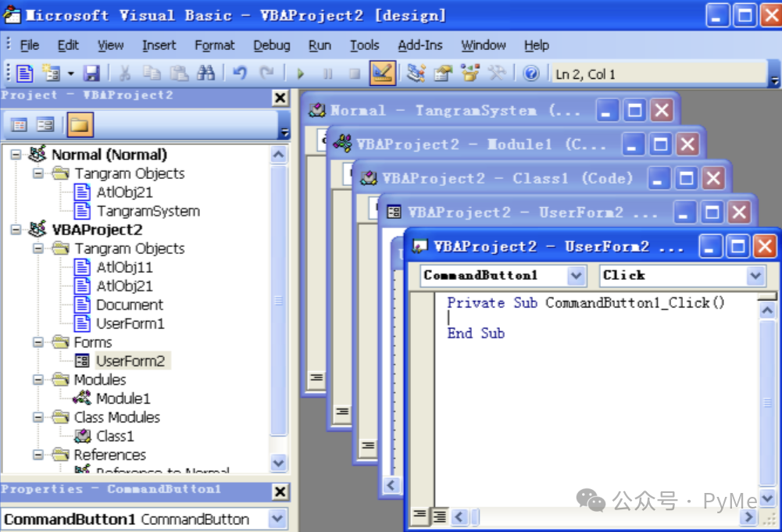Click the End Sub code line
Screen dimensions: 782x532
point(476,333)
